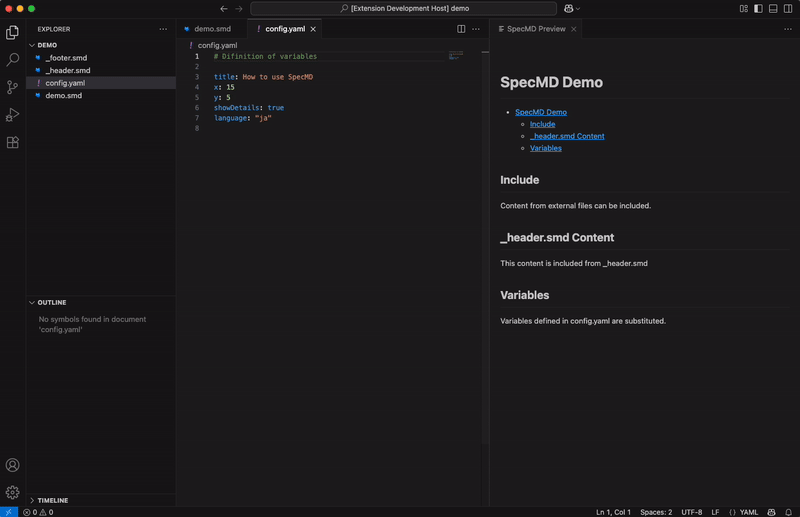Click the SpecMD Demo link in preview
The image size is (800, 517).
(x=541, y=112)
